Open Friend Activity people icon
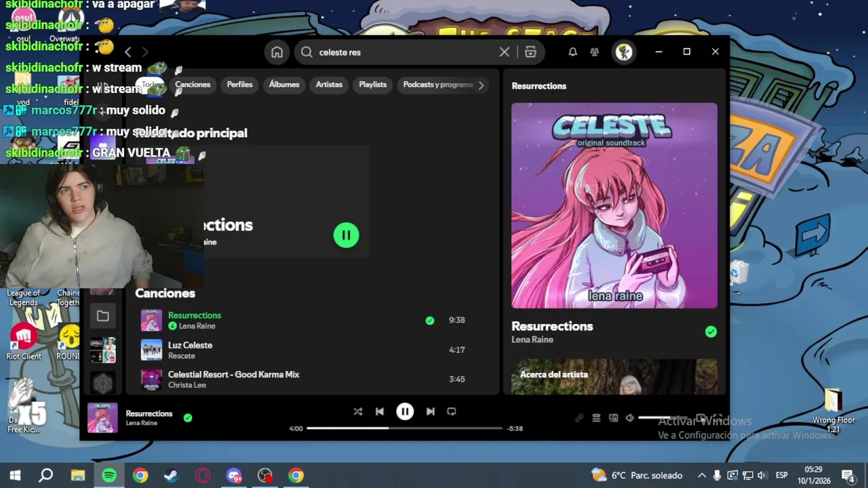This screenshot has width=868, height=488. click(x=595, y=52)
